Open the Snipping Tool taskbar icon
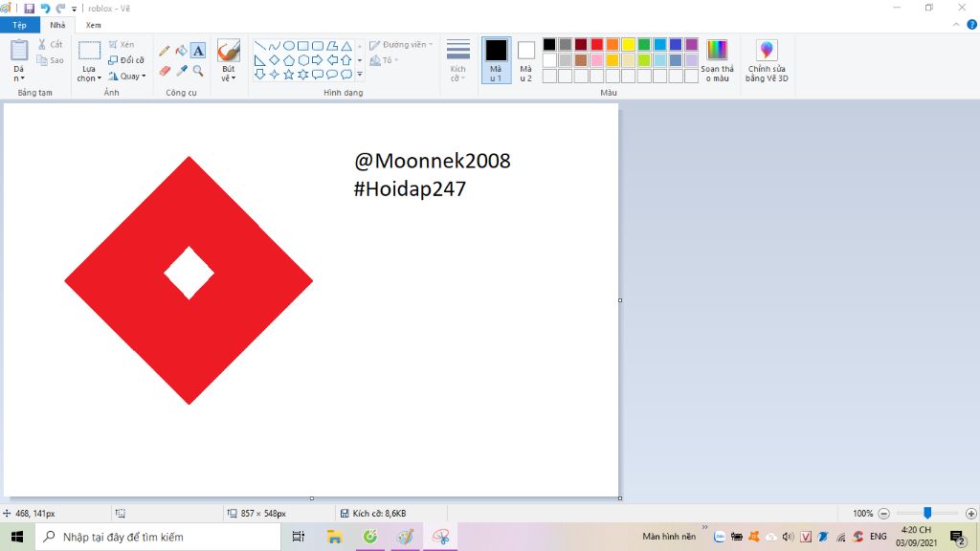Image resolution: width=980 pixels, height=551 pixels. click(x=440, y=537)
